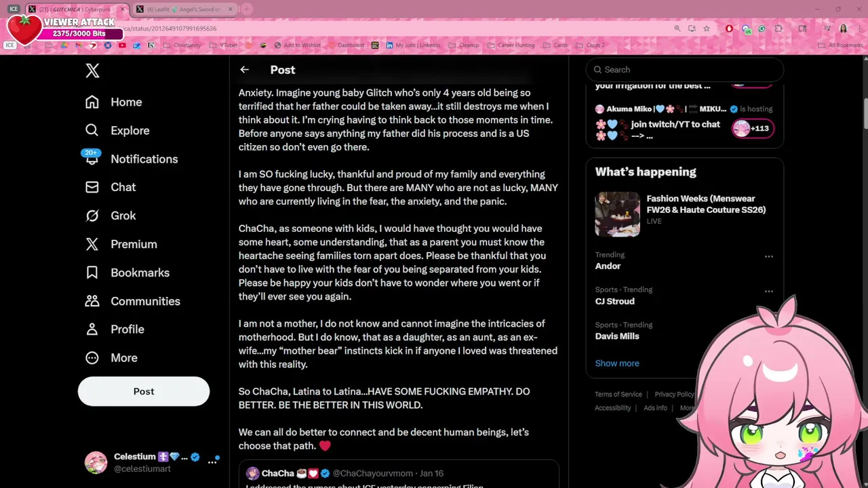Image resolution: width=868 pixels, height=488 pixels.
Task: Open the Notion bookmark icon
Action: [x=151, y=45]
